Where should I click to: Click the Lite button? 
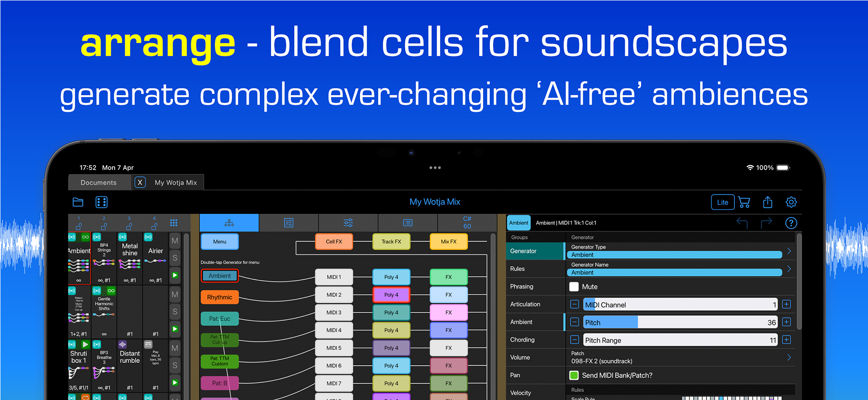[722, 202]
